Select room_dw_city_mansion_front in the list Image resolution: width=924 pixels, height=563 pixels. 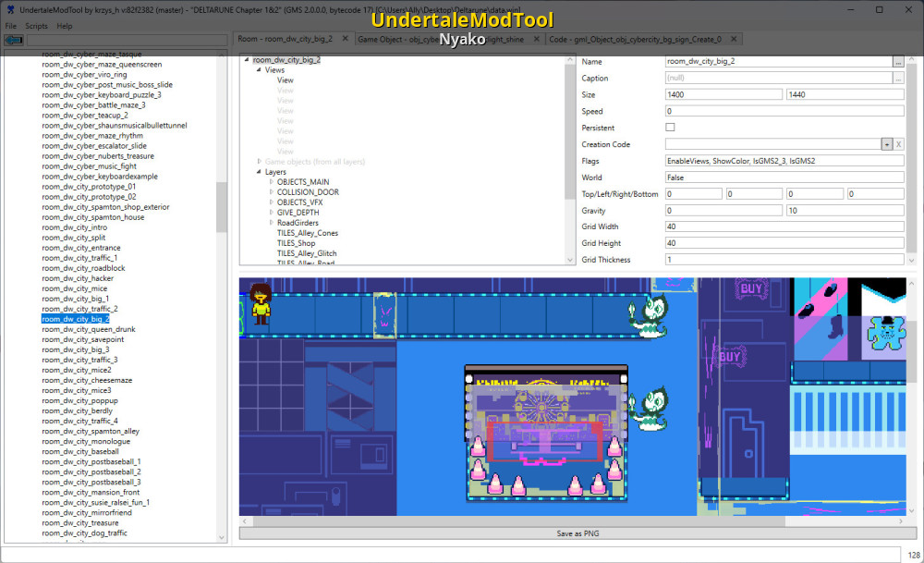point(91,492)
